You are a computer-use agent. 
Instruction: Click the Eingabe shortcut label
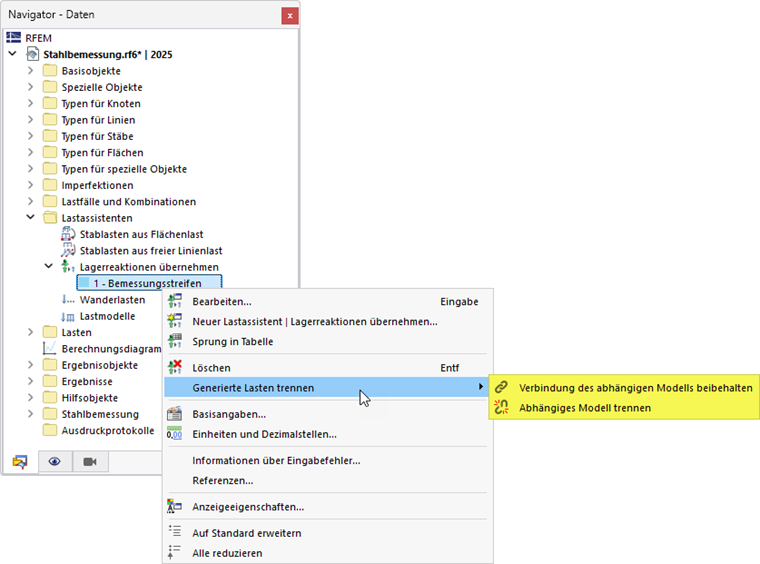[459, 301]
